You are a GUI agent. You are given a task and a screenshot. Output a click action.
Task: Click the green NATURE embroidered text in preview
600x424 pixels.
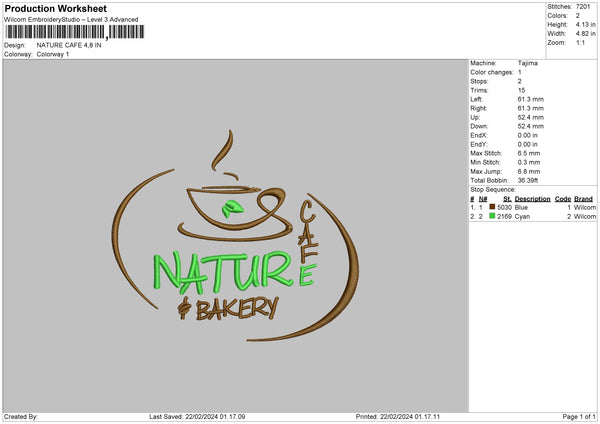coord(223,271)
